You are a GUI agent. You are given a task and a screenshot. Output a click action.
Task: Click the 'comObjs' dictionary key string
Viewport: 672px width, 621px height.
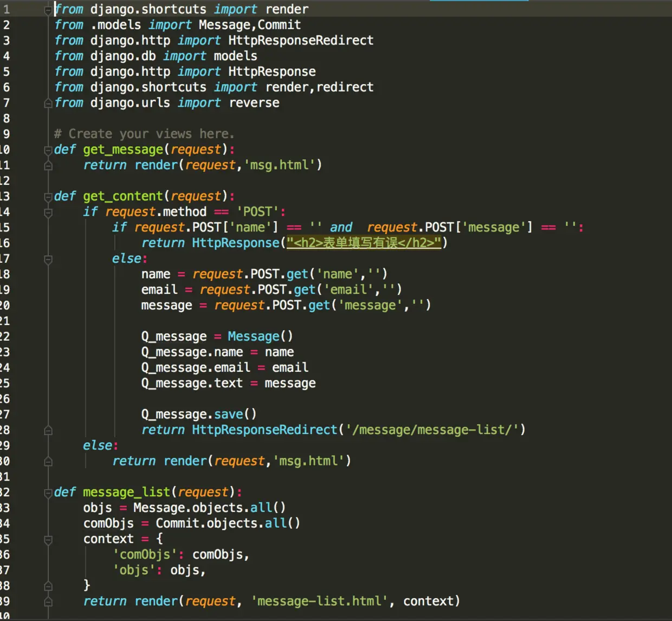(x=145, y=555)
